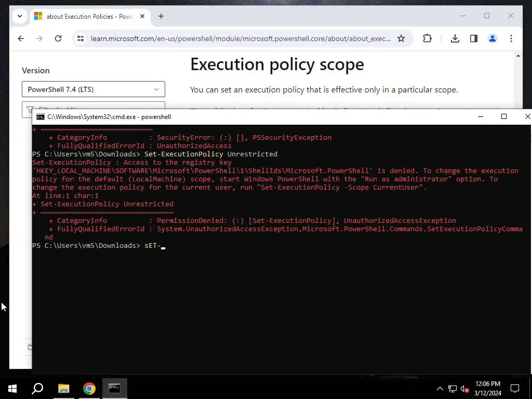Screen dimensions: 532x399
Task: Show hidden system tray icons
Action: 440,389
